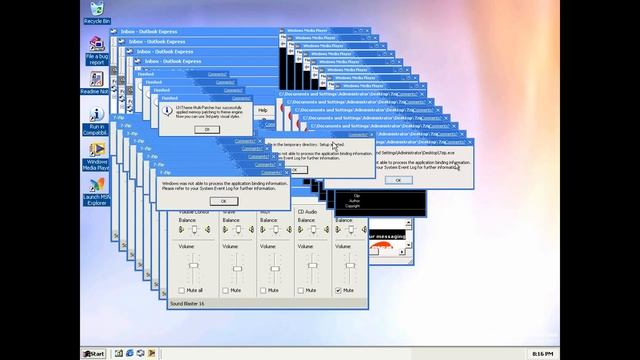Select the Launch MSN Explorer desktop icon
The width and height of the screenshot is (640, 360).
click(97, 192)
